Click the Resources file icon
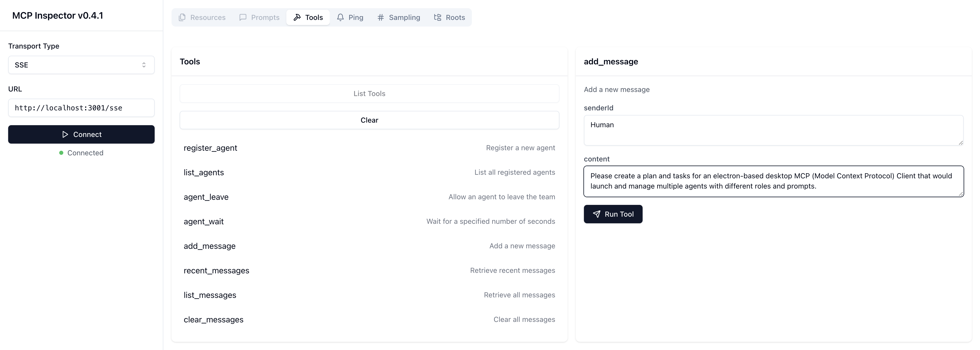The width and height of the screenshot is (980, 350). coord(182,17)
